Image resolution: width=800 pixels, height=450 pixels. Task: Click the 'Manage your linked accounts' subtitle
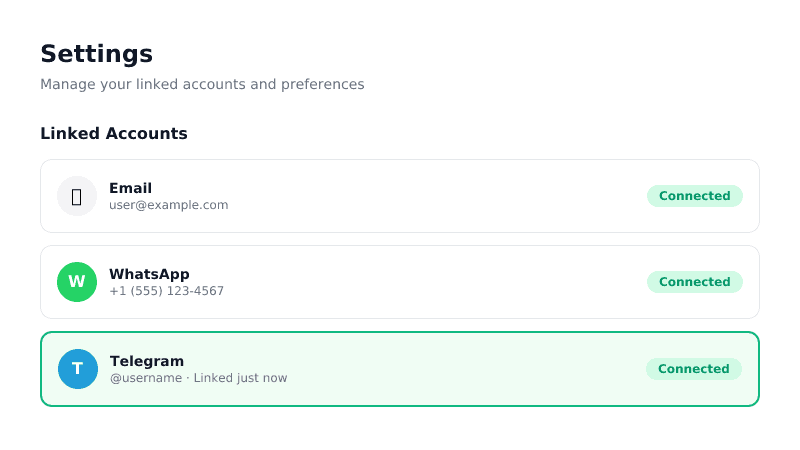pyautogui.click(x=150, y=84)
